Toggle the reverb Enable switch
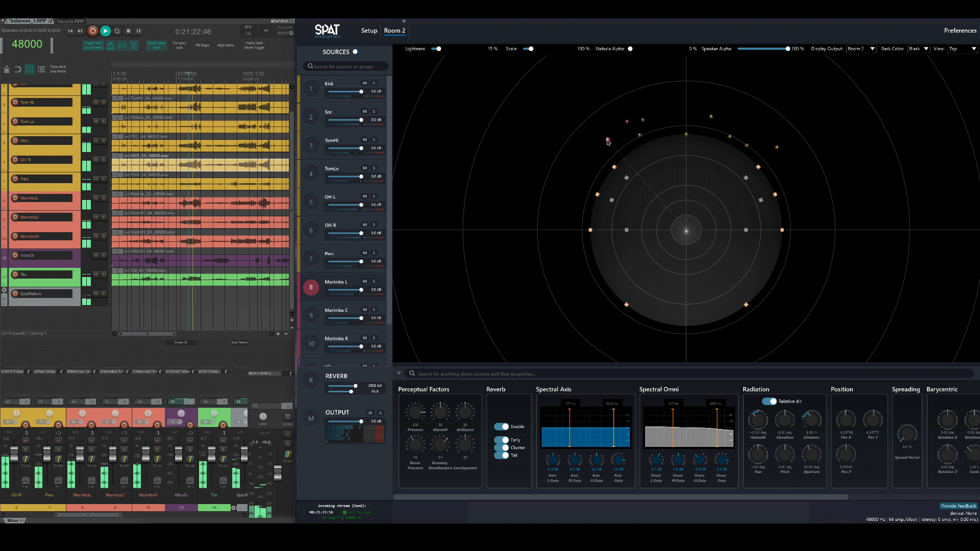Viewport: 980px width, 551px height. 501,427
